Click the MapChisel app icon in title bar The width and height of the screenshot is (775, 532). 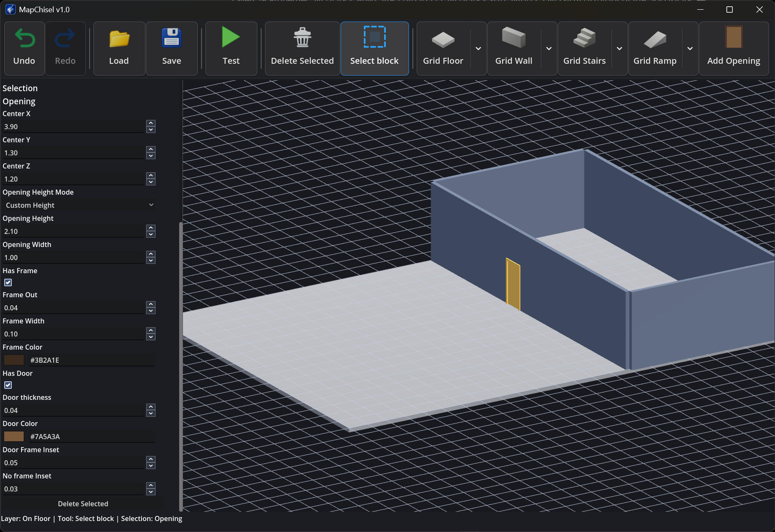point(10,9)
